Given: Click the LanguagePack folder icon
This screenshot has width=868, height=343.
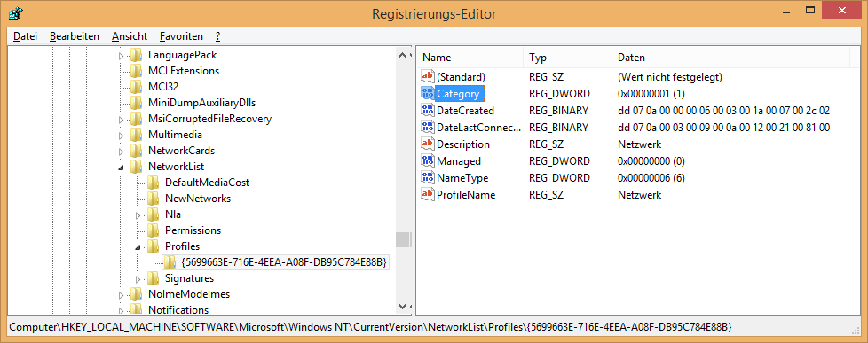Looking at the screenshot, I should click(x=137, y=55).
